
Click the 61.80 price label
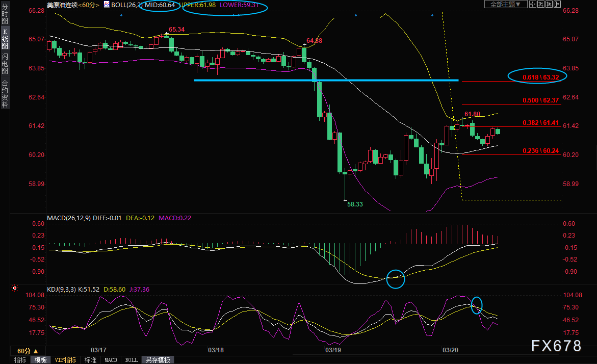[x=472, y=114]
